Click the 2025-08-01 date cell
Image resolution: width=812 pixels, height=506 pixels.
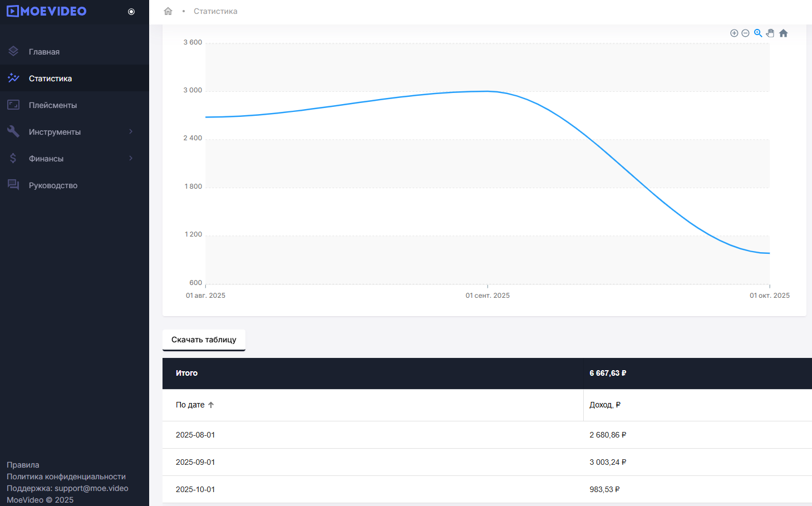(x=195, y=435)
